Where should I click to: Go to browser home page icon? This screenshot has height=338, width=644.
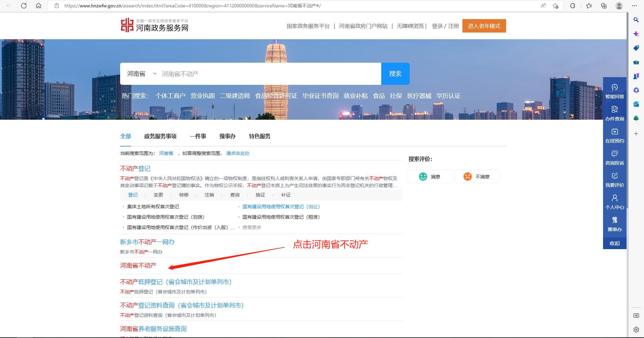[39, 6]
